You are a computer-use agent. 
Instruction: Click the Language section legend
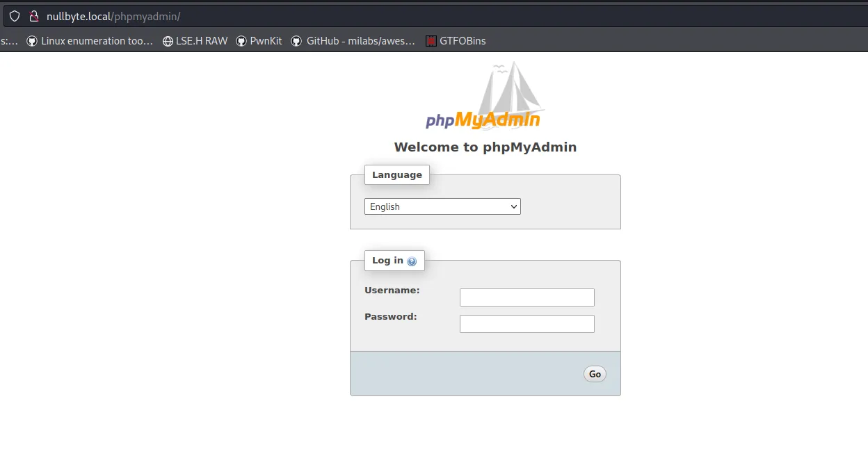pos(396,175)
